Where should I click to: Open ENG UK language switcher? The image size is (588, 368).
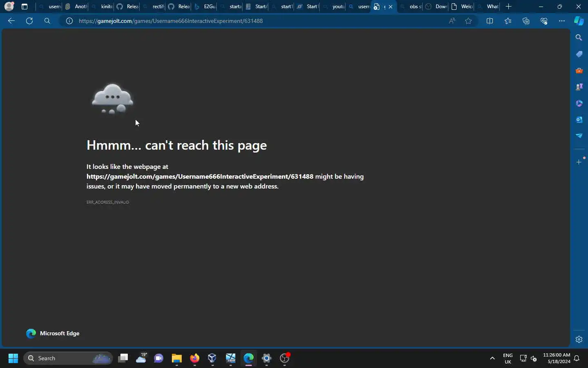click(508, 358)
